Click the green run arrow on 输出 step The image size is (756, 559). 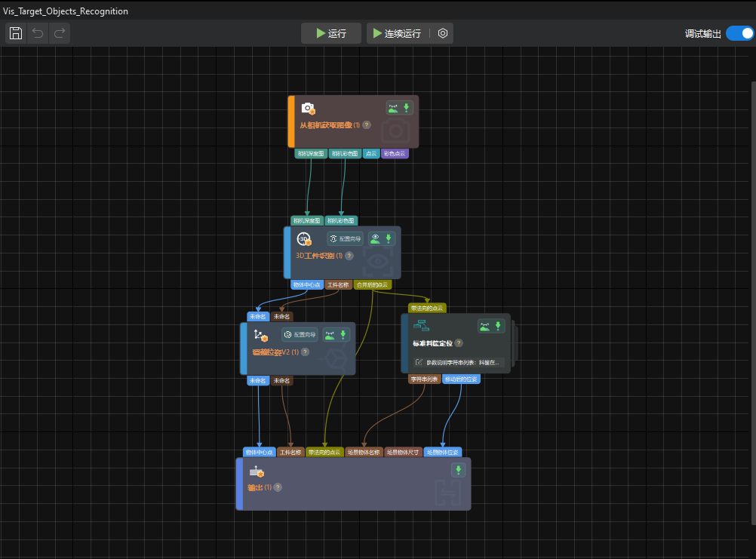click(x=459, y=471)
